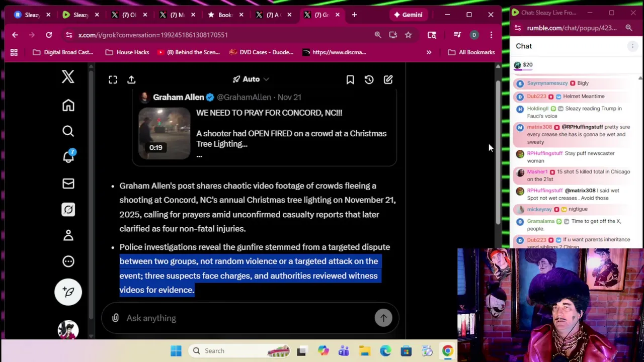Open All Bookmarks folder

pyautogui.click(x=471, y=52)
